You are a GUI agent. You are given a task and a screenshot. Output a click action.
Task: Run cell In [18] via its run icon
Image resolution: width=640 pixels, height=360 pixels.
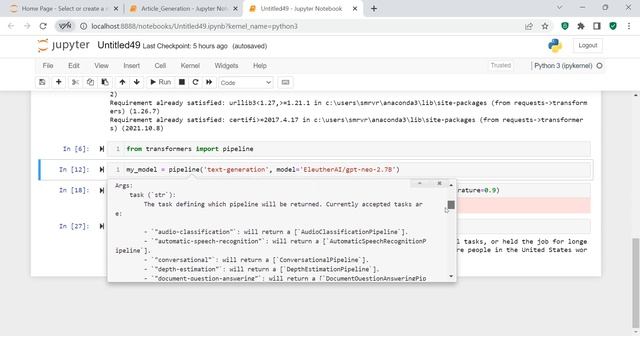[102, 190]
